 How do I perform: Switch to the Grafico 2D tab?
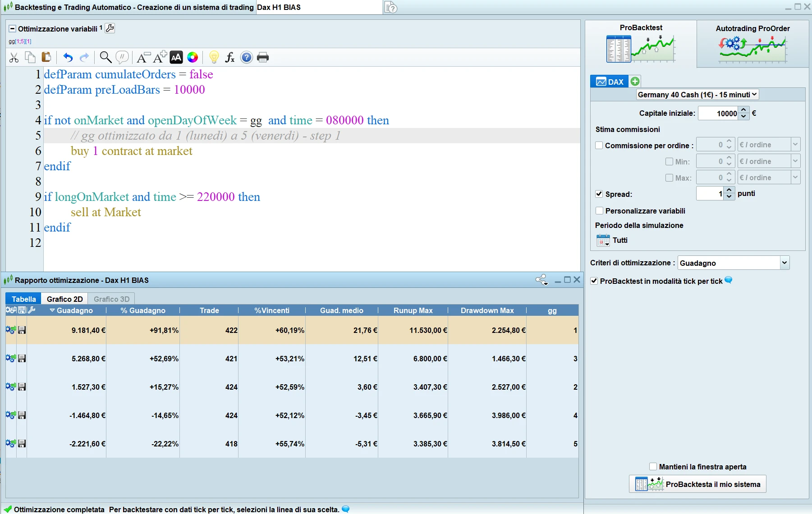(65, 299)
